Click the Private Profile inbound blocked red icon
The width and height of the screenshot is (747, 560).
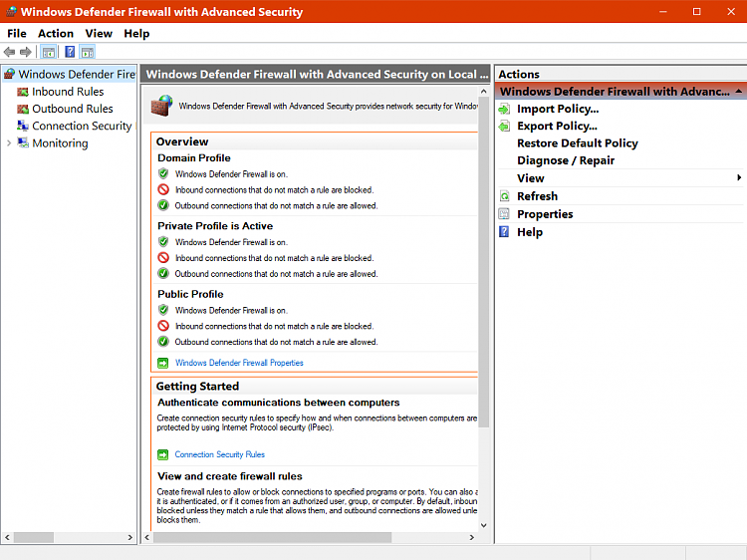pyautogui.click(x=163, y=258)
